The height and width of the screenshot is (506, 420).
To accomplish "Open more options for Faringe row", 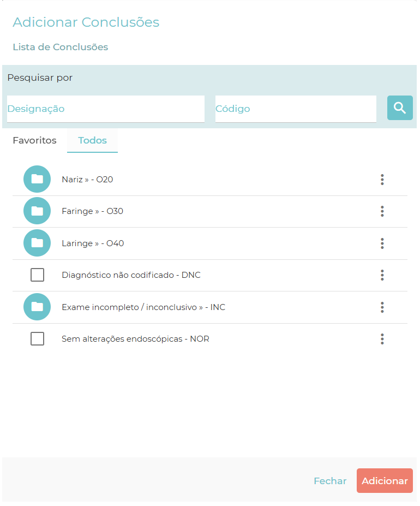I will coord(382,211).
